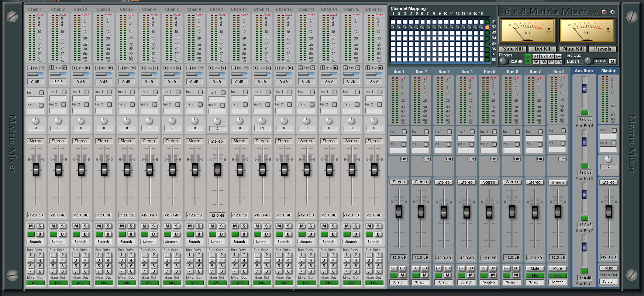Viewport: 644px width, 296px height.
Task: Enable Ins 1 checkbox on Bus 1
Action: click(x=404, y=132)
